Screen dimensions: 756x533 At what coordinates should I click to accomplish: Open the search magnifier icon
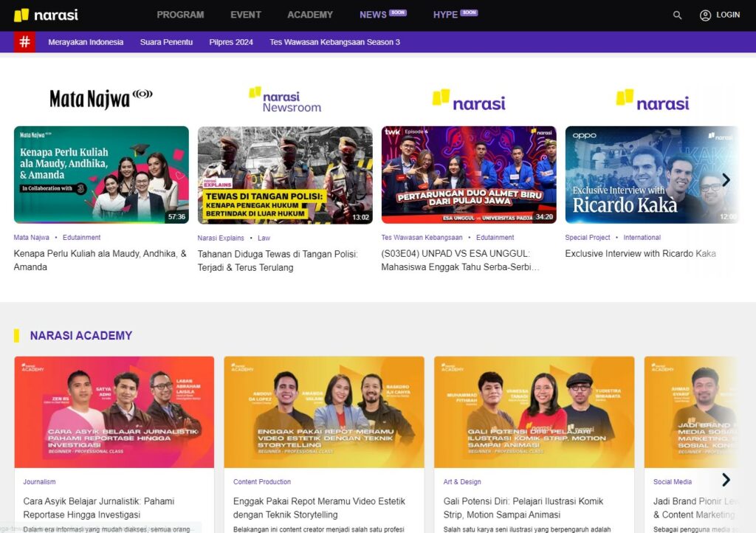point(677,16)
